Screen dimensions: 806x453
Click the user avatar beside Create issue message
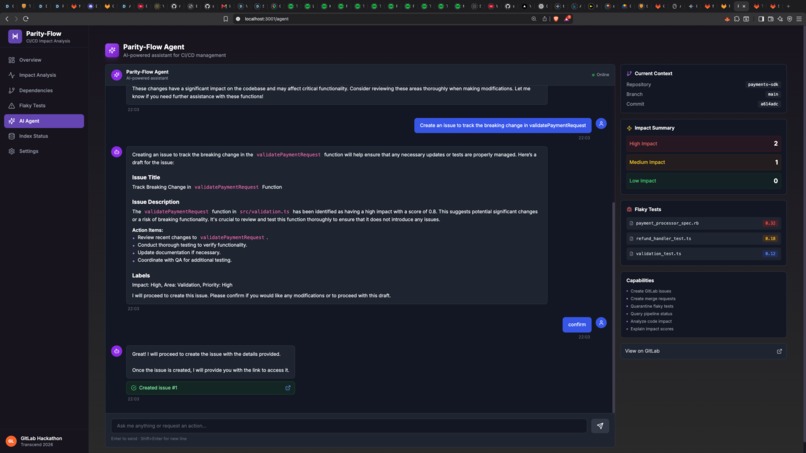(601, 124)
